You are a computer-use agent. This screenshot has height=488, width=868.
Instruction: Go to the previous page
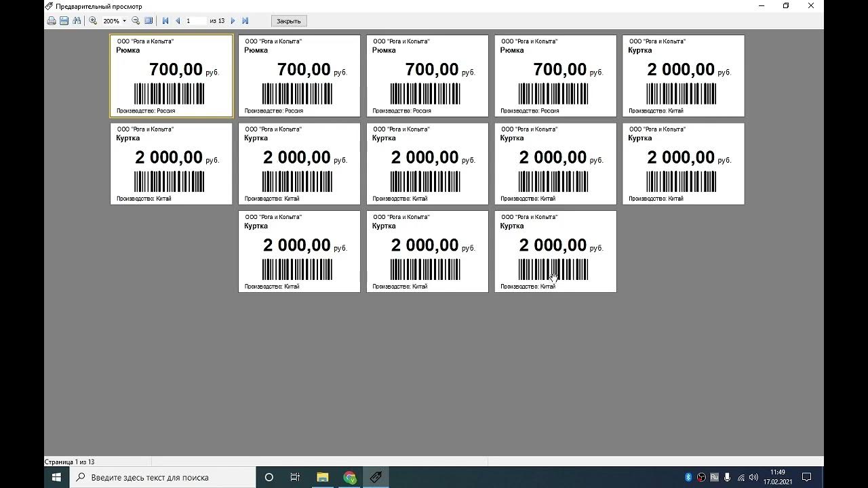178,21
